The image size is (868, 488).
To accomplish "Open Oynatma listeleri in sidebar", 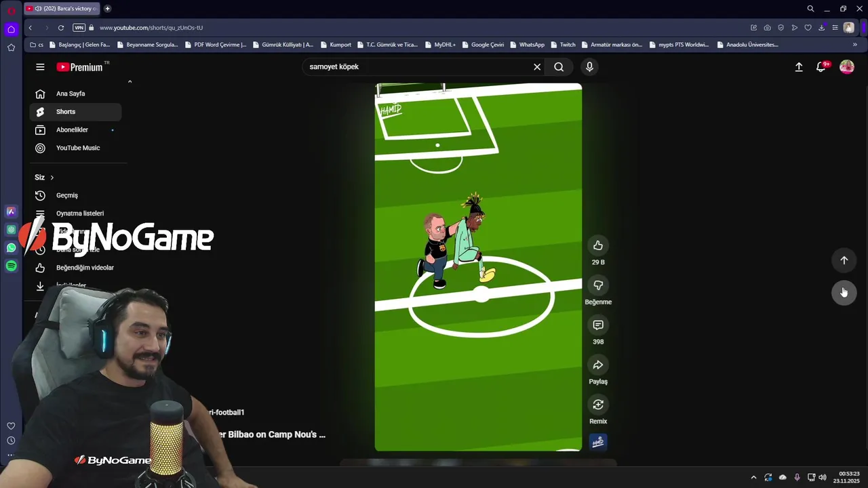I will click(x=75, y=213).
